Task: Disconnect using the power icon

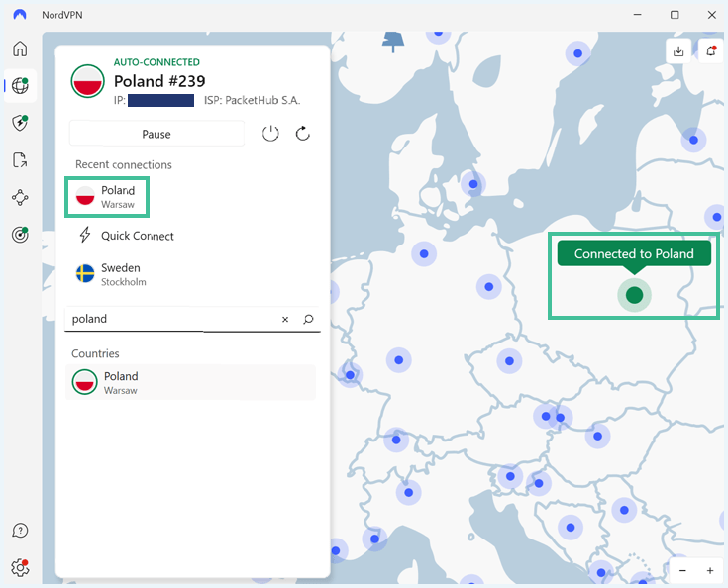Action: tap(270, 134)
